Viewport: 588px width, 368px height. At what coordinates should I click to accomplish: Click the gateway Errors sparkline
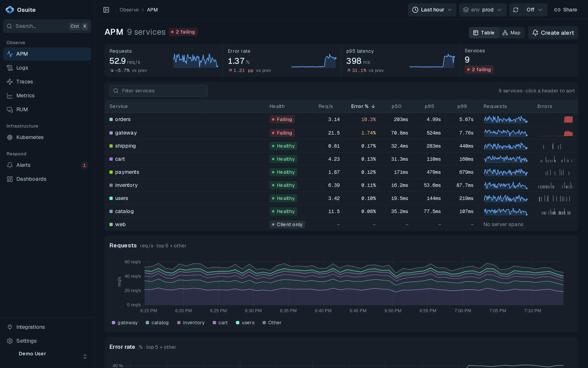click(x=556, y=133)
